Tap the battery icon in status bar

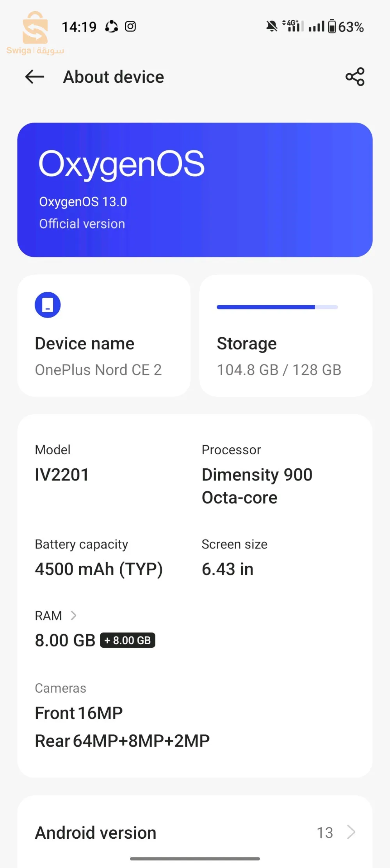point(332,27)
